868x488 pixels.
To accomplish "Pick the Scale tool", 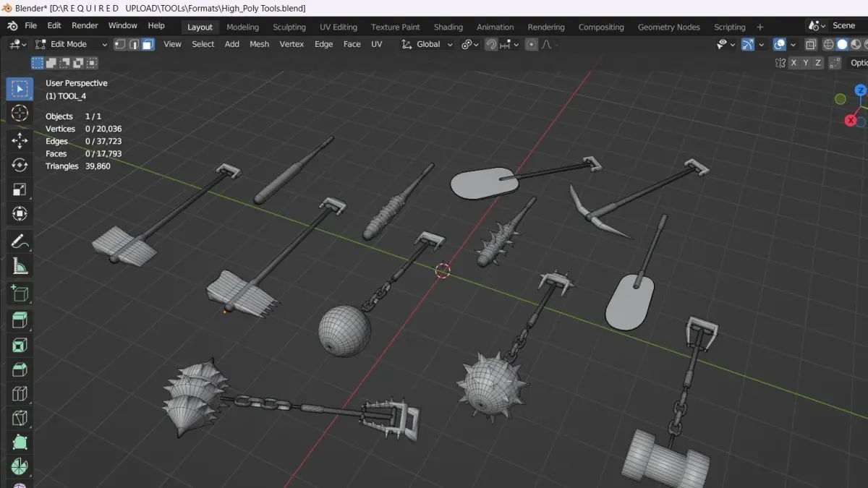I will coord(20,189).
